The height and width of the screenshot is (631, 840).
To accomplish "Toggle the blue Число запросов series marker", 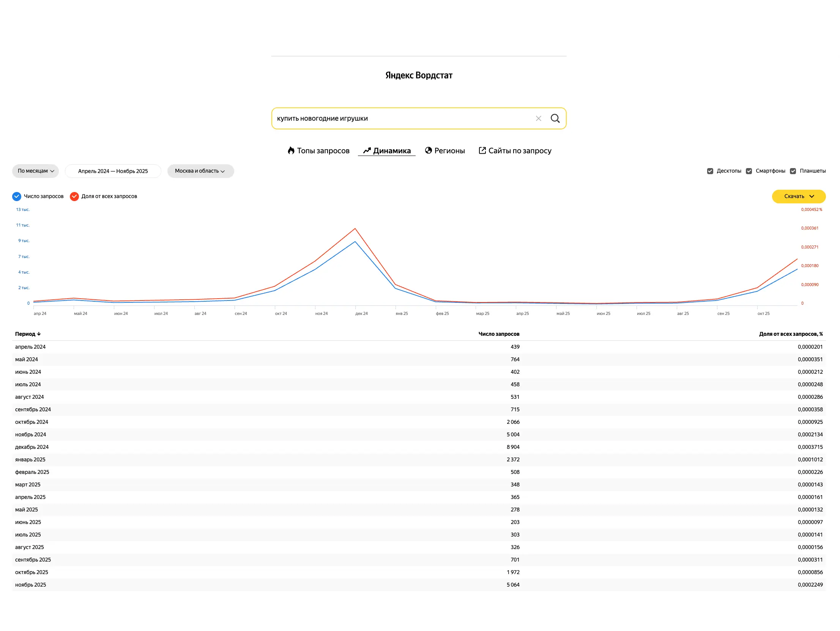I will [x=17, y=196].
